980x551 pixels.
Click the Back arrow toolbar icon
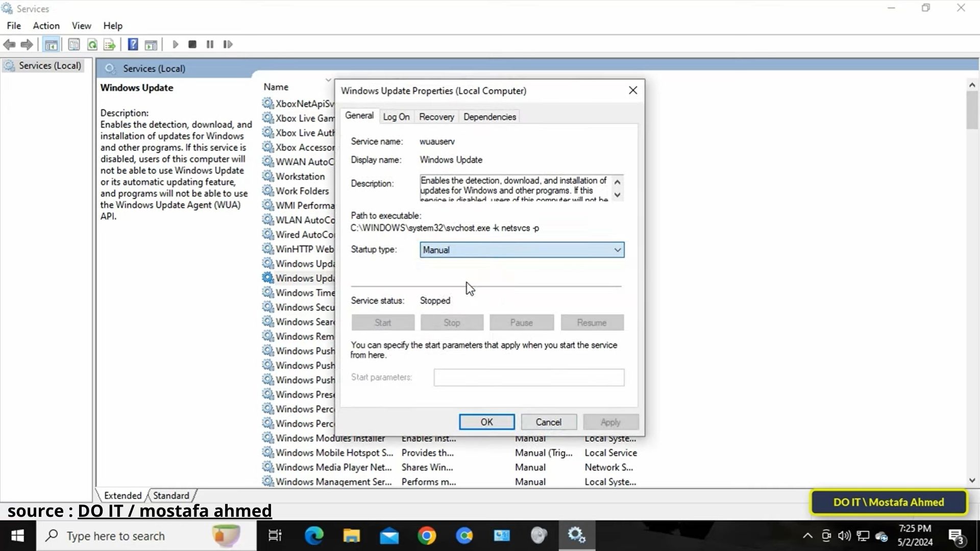pyautogui.click(x=9, y=45)
